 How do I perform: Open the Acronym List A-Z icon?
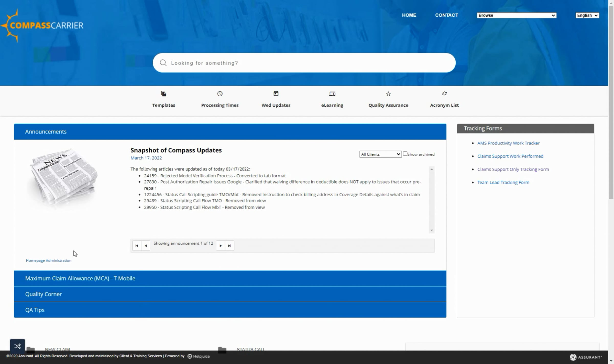444,94
